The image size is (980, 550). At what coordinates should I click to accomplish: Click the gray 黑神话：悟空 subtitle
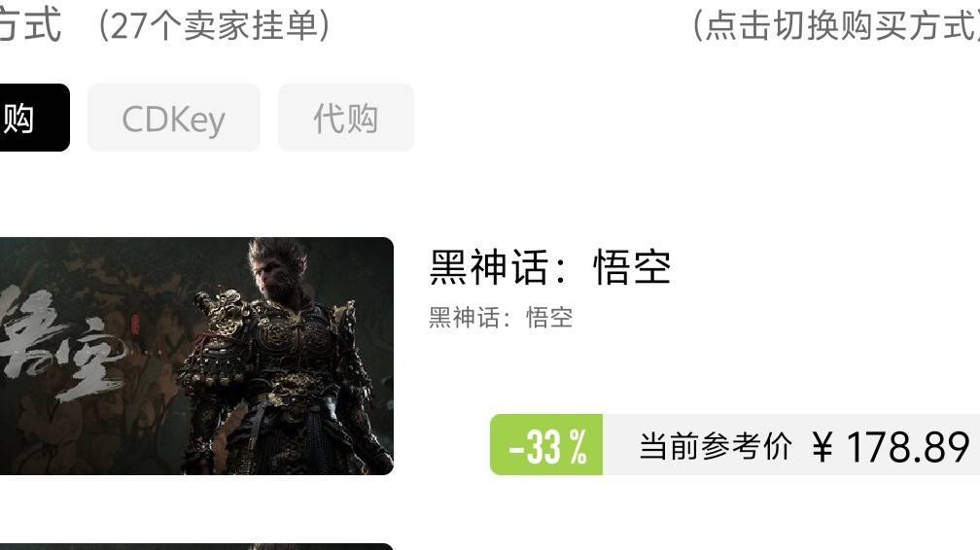501,318
